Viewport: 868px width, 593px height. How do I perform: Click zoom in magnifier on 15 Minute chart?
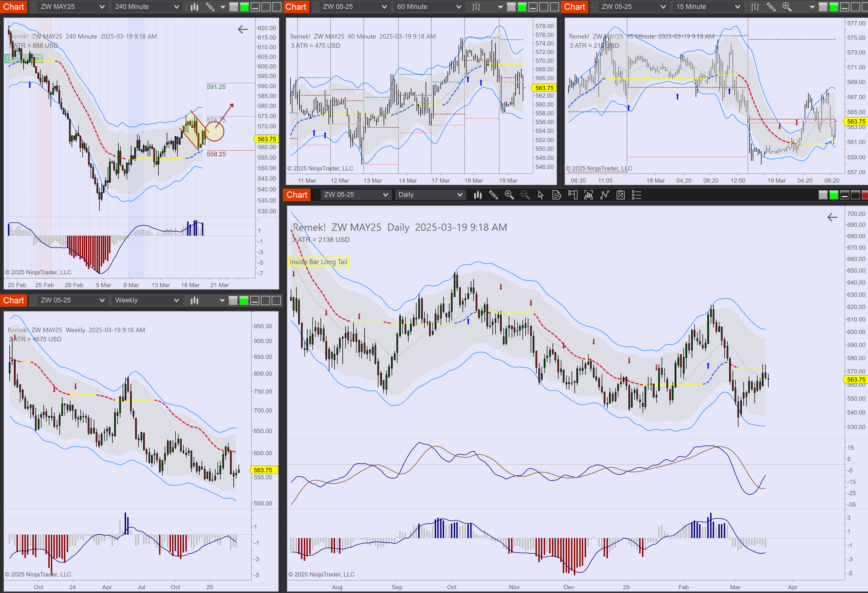[x=786, y=7]
